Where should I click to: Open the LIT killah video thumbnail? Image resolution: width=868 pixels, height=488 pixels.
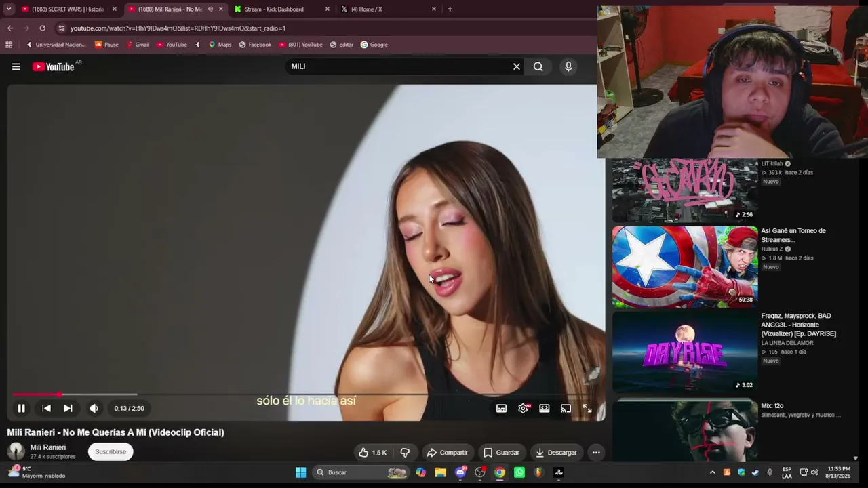[685, 190]
